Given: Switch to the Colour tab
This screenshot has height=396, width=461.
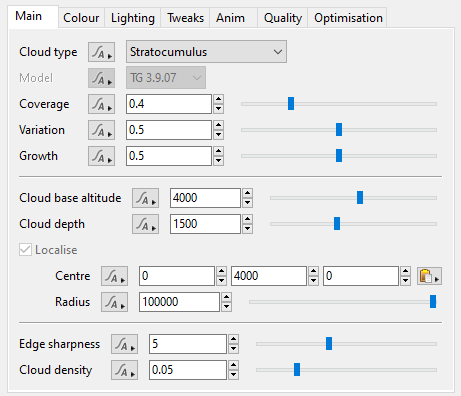Looking at the screenshot, I should tap(81, 18).
